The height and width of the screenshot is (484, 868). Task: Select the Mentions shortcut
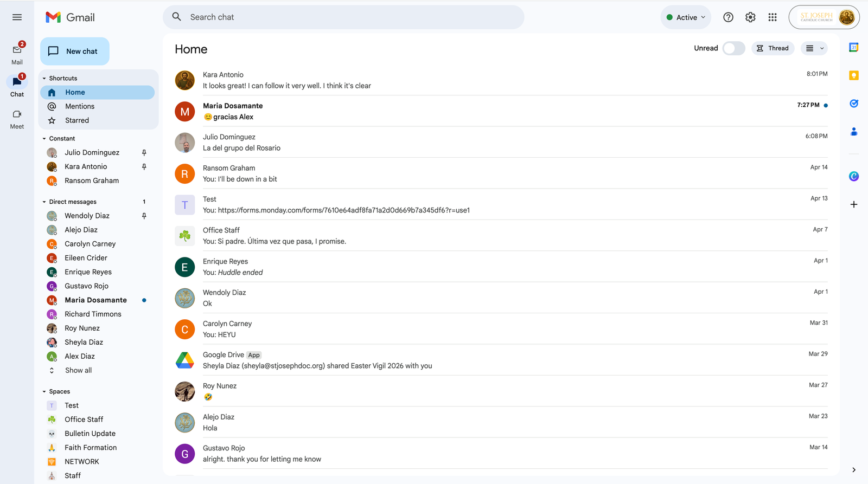click(98, 107)
